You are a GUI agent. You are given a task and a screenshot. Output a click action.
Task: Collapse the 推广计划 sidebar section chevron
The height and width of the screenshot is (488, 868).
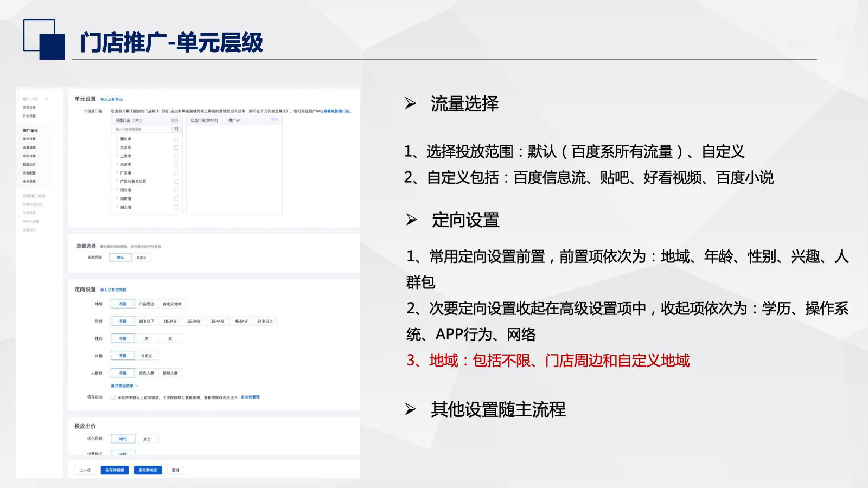[x=47, y=99]
